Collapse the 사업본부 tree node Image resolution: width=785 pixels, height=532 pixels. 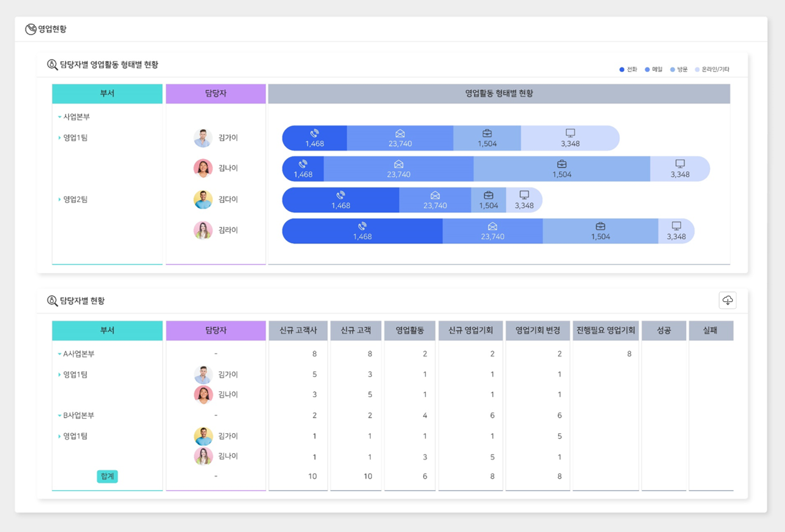59,117
